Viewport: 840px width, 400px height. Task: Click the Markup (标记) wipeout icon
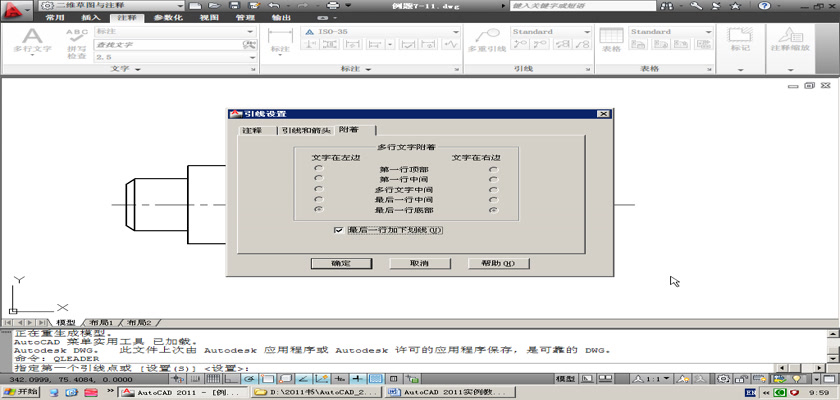tap(740, 40)
